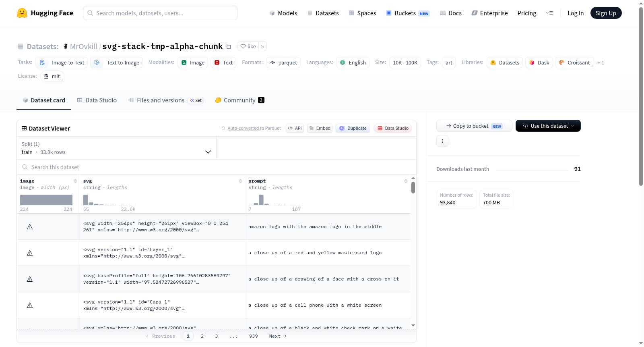This screenshot has width=644, height=347.
Task: Sort by the prompt column arrows
Action: coord(406,181)
